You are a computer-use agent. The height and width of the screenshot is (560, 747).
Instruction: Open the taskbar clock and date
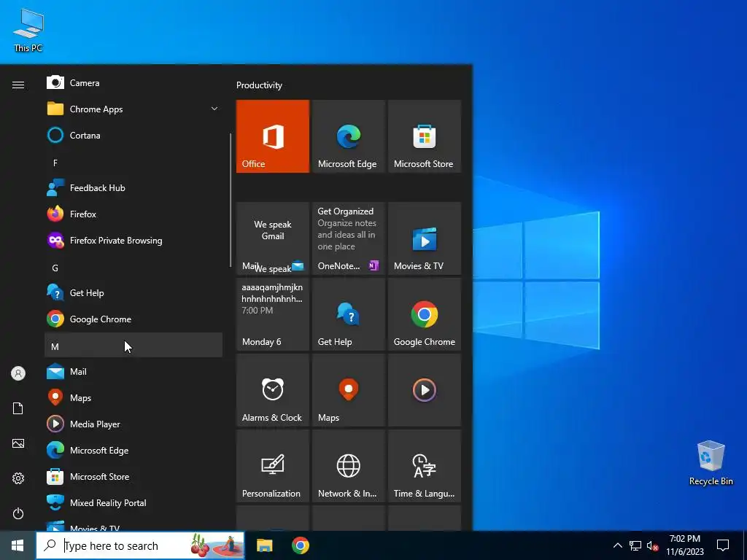click(x=684, y=545)
